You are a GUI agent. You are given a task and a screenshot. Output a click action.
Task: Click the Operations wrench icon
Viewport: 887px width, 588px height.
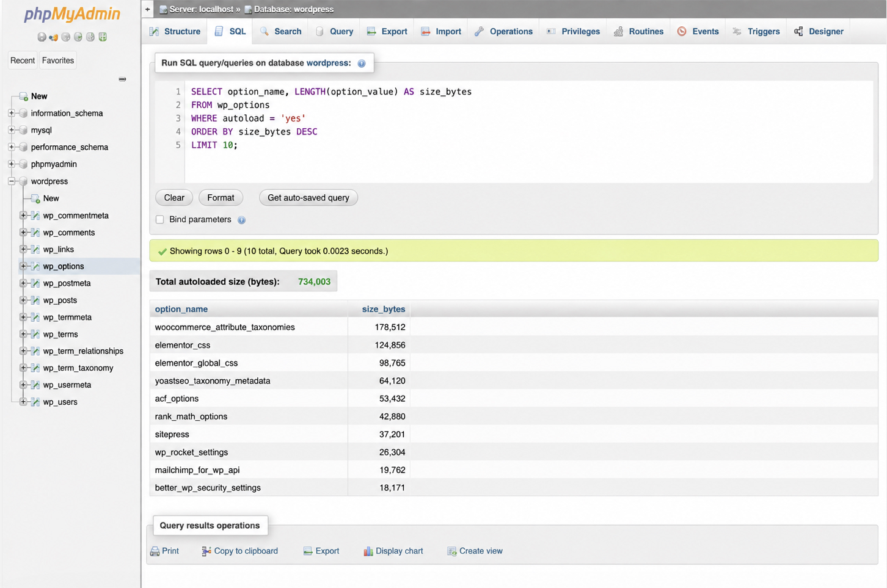(x=480, y=31)
